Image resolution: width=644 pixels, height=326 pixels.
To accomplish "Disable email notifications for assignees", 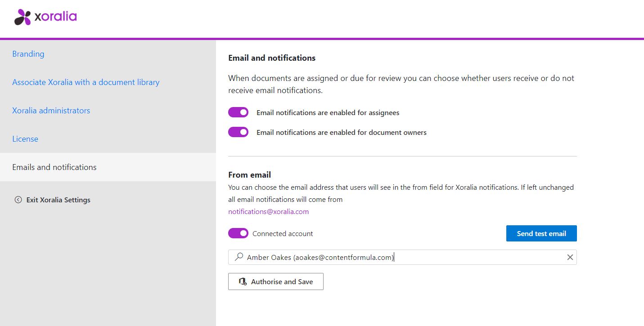I will point(238,112).
